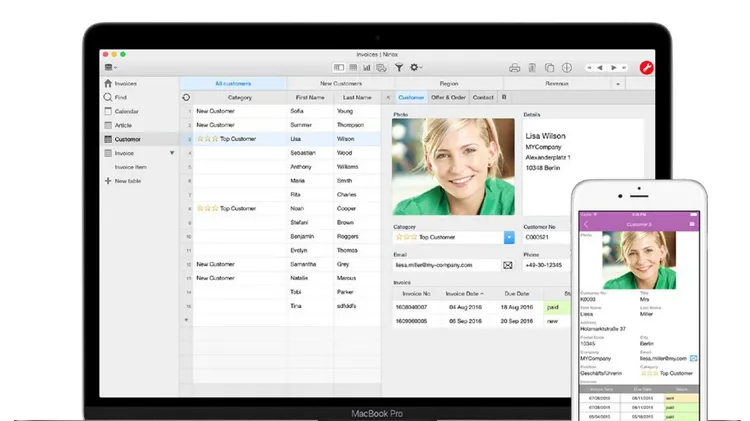
Task: Open the chart view icon
Action: point(366,68)
